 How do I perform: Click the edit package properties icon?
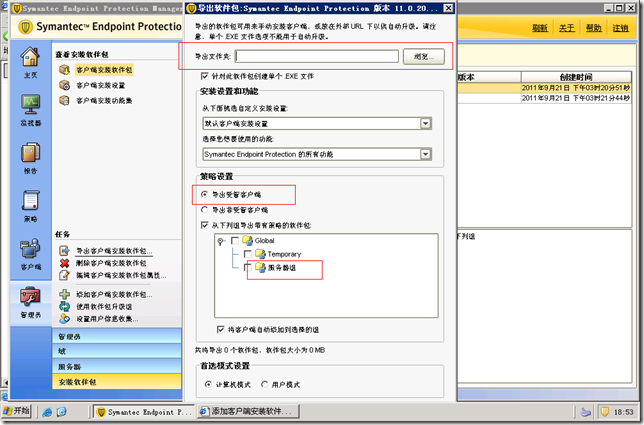click(x=64, y=275)
